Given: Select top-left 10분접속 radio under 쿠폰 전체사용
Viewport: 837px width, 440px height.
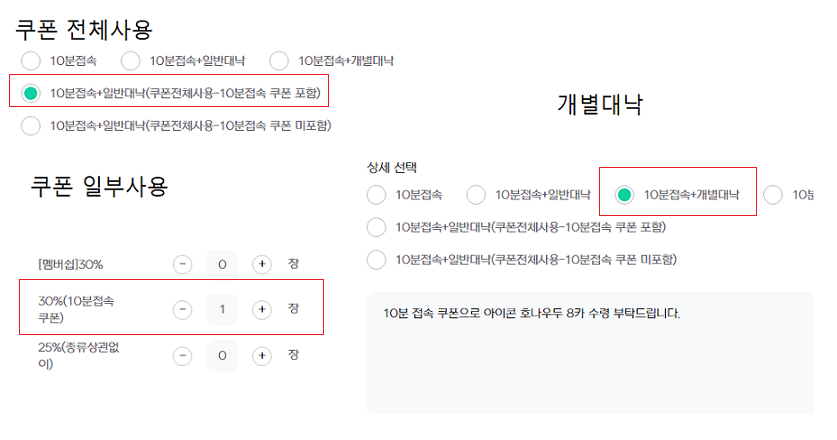Looking at the screenshot, I should pyautogui.click(x=31, y=61).
